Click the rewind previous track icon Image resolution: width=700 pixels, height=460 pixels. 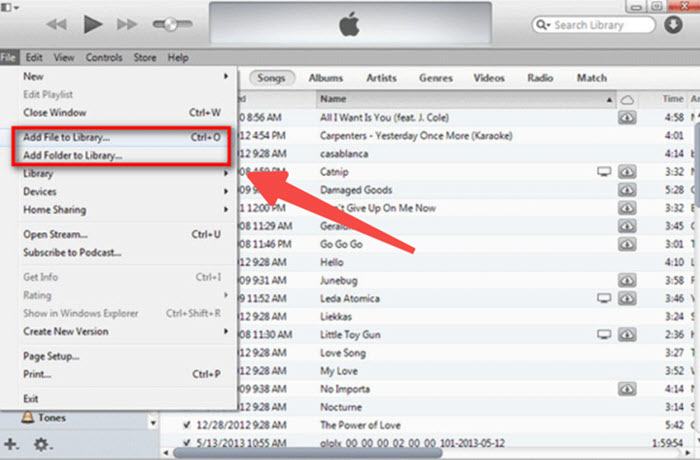[58, 23]
